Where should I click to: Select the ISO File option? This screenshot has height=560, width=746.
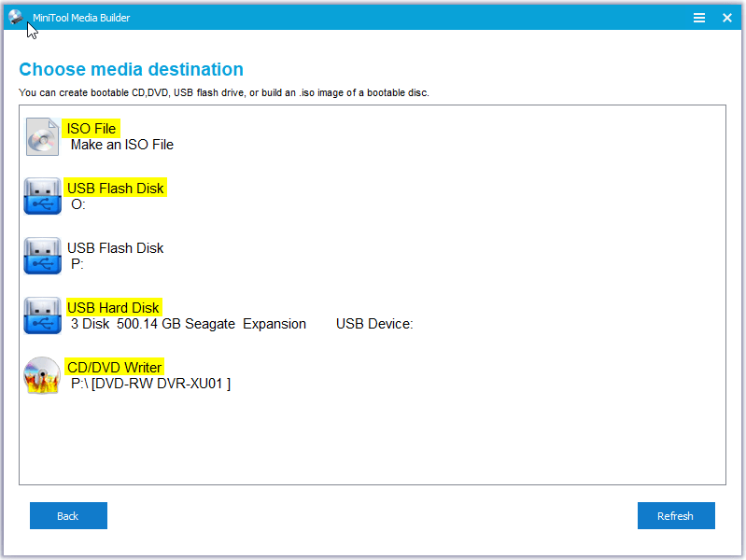pyautogui.click(x=91, y=129)
